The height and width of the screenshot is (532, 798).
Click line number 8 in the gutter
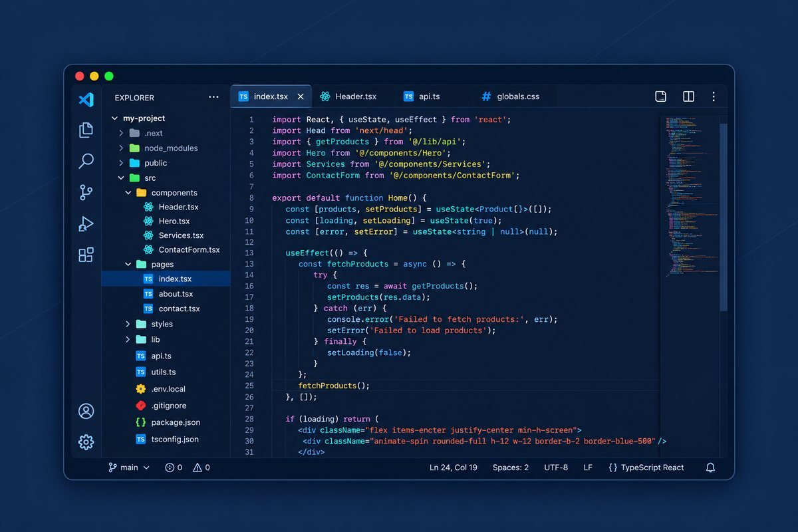[251, 198]
